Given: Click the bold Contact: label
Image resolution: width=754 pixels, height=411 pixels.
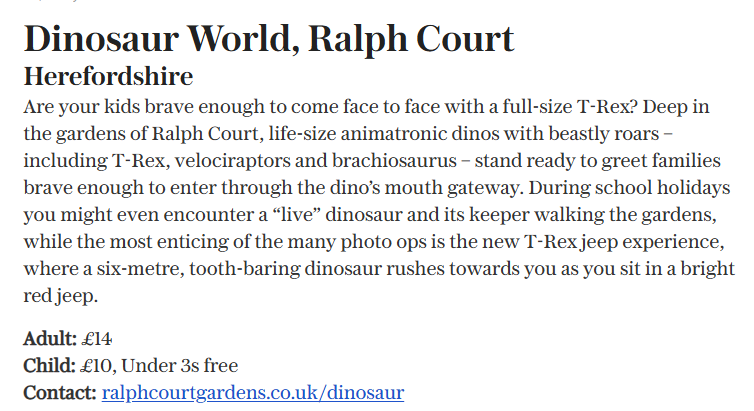Looking at the screenshot, I should 60,393.
